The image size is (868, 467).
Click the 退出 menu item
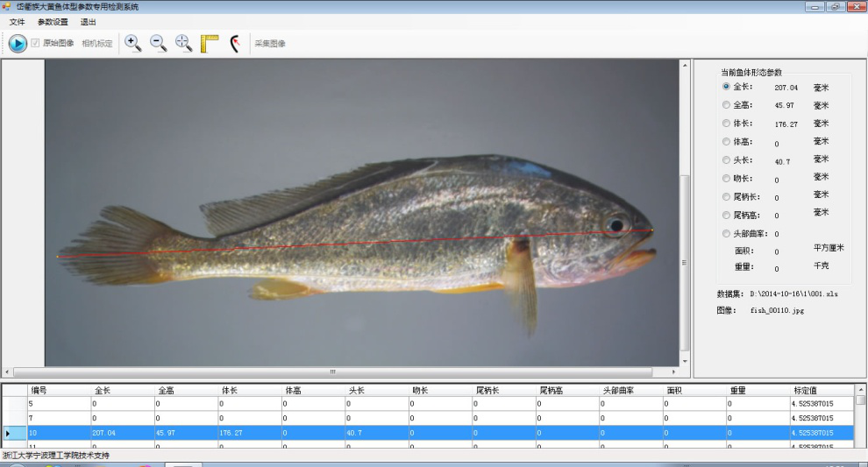[89, 22]
